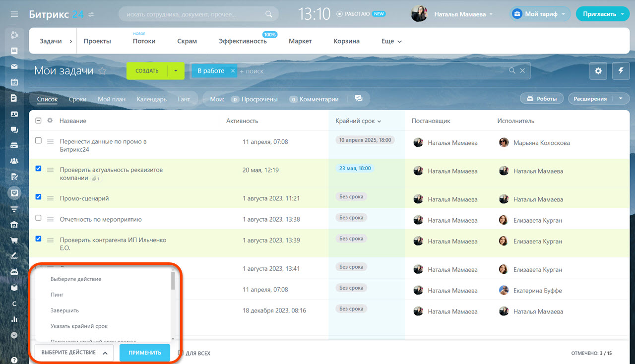Open row menu for Отчетность по мероприятию
This screenshot has width=635, height=364.
(x=50, y=219)
